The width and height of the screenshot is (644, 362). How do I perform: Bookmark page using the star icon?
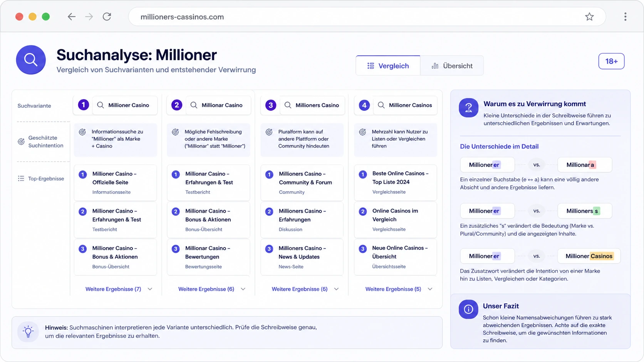pos(589,17)
